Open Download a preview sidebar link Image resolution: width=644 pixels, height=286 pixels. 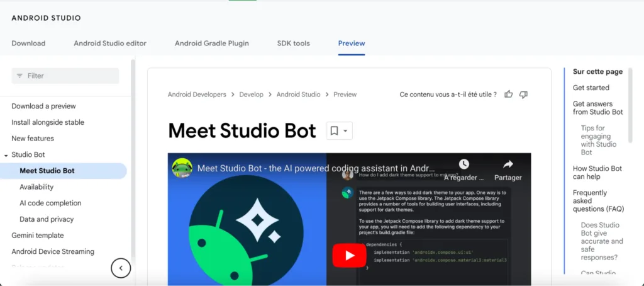(43, 106)
